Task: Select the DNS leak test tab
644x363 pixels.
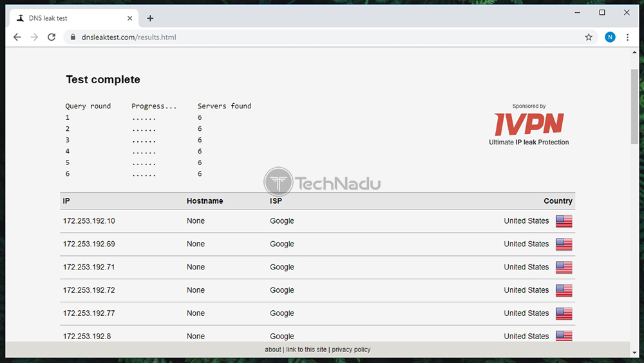Action: coord(74,18)
